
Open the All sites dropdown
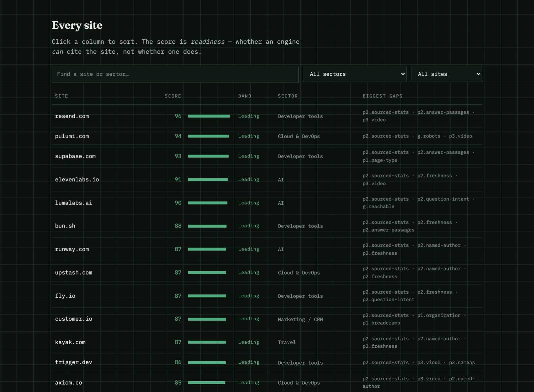(x=447, y=74)
